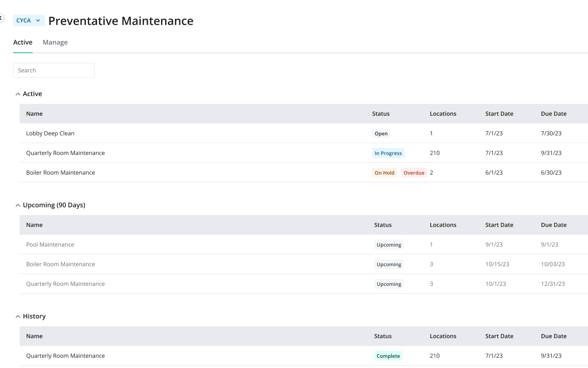
Task: Open Boiler Room Maintenance due 6/30/23
Action: pyautogui.click(x=60, y=173)
